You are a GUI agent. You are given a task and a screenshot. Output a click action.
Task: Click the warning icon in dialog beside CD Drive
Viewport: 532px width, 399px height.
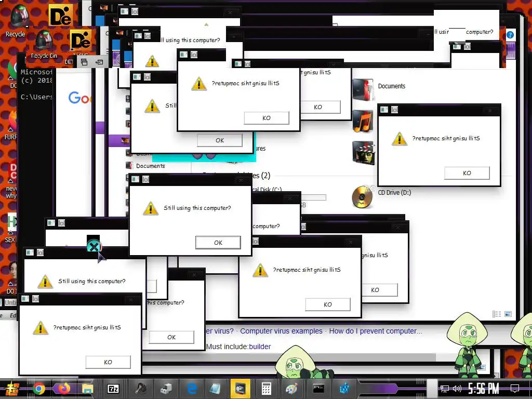(400, 138)
